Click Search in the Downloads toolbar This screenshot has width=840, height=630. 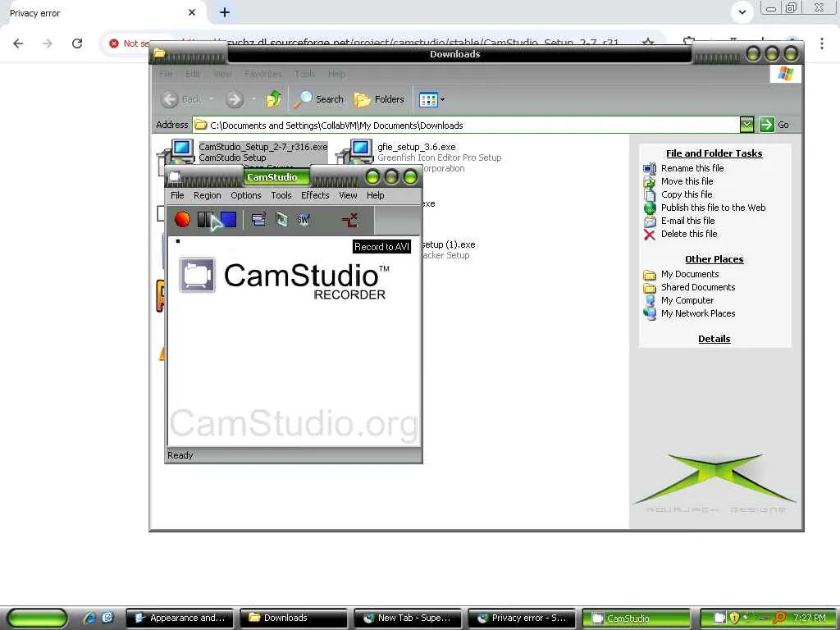point(319,99)
